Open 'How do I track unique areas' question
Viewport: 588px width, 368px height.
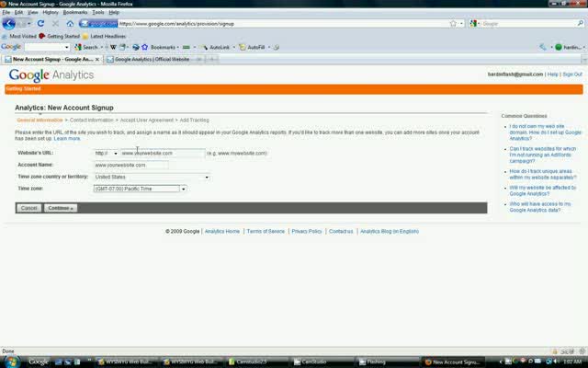click(543, 174)
